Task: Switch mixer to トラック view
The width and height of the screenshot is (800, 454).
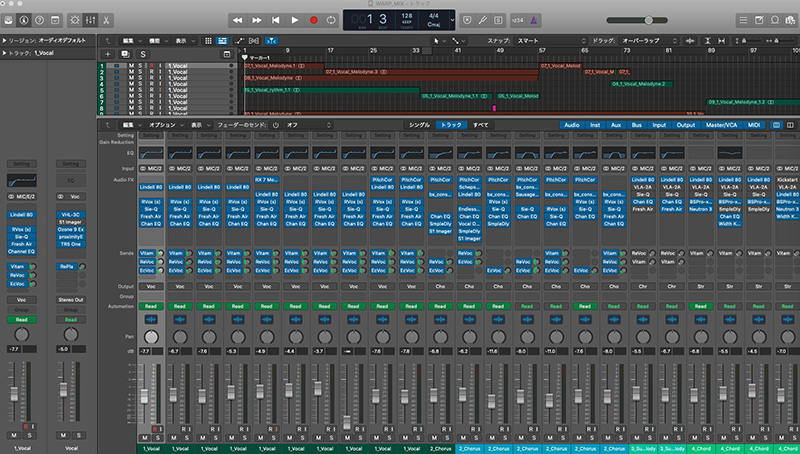Action: point(451,125)
